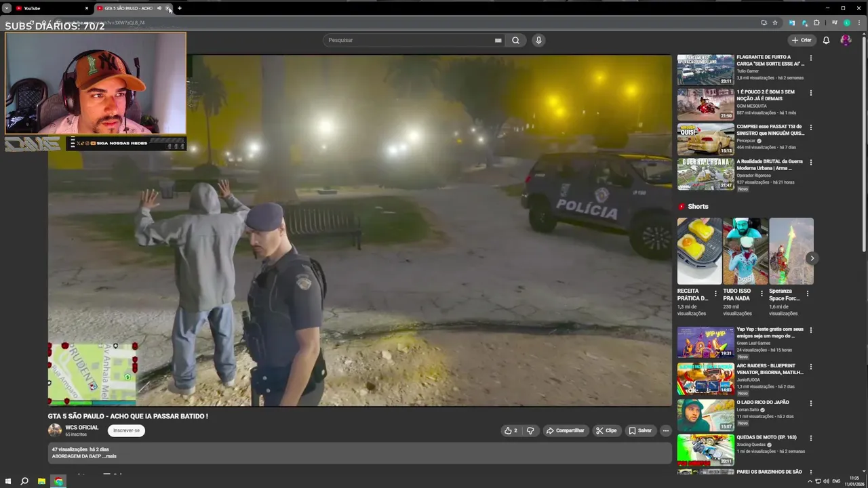
Task: Open A Realidade BRUTAL da Guerra title
Action: (x=770, y=165)
